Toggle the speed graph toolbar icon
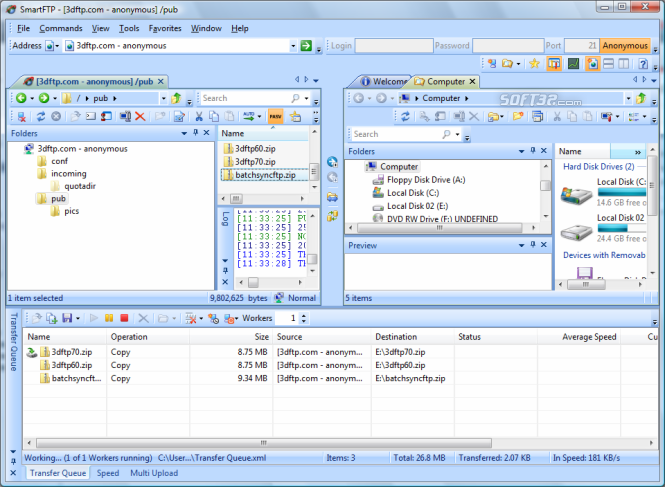665x487 pixels. (x=573, y=64)
